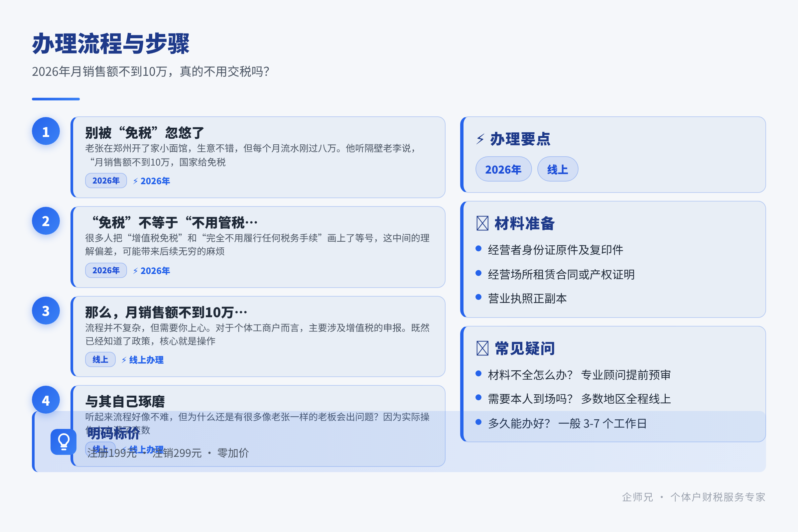
Task: Click the 2026年 pill tag in the “免税”不等于 card
Action: coord(106,270)
